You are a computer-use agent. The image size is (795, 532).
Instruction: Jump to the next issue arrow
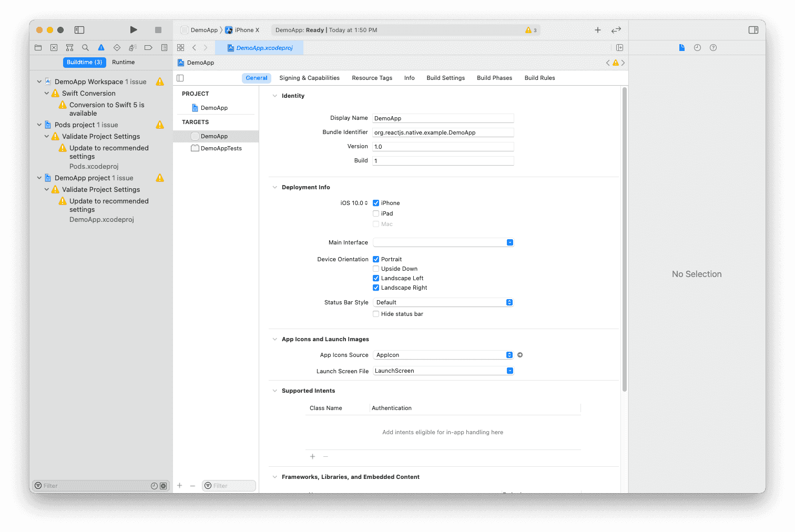pos(623,63)
